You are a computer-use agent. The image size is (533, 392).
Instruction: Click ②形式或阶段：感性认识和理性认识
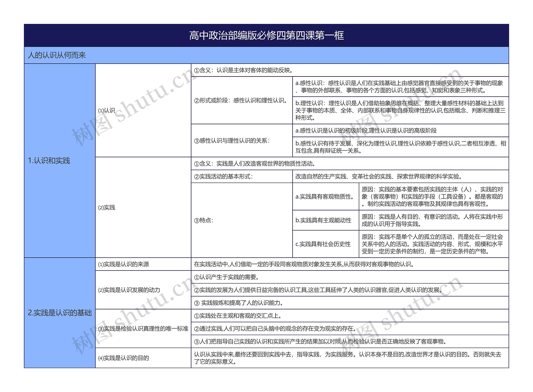point(242,100)
